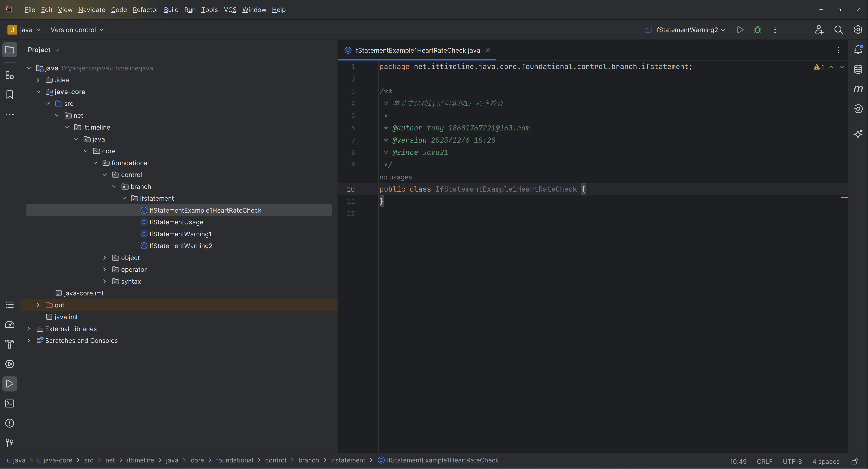
Task: Open the Structure tool window icon
Action: [x=10, y=75]
